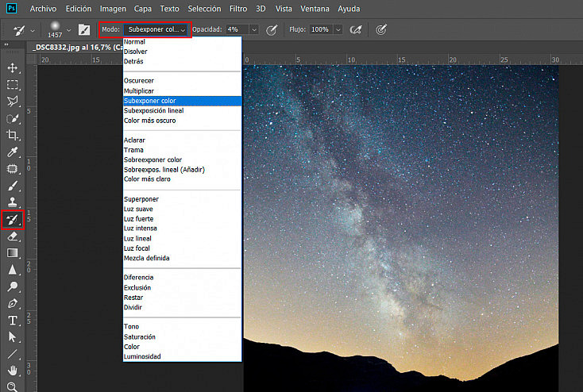
Task: Expand the Flujo slider dropdown arrow
Action: (x=338, y=29)
